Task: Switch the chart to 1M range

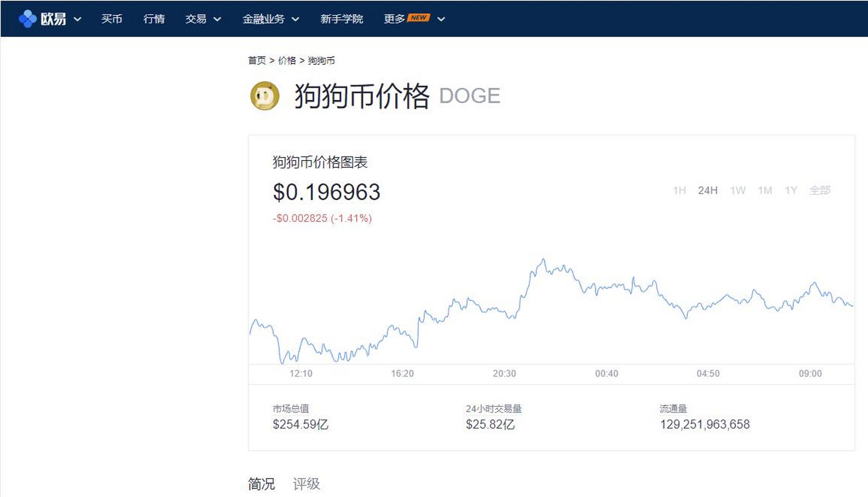Action: 765,190
